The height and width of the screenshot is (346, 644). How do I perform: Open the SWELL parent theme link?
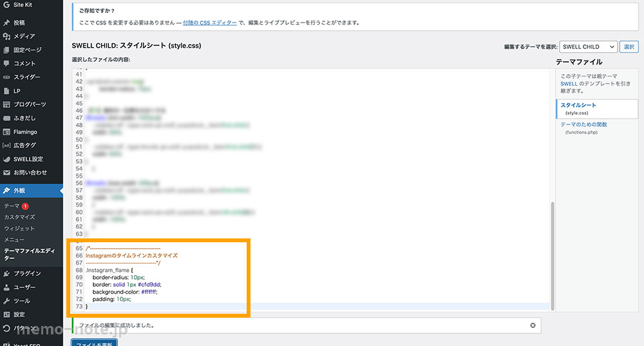(569, 83)
